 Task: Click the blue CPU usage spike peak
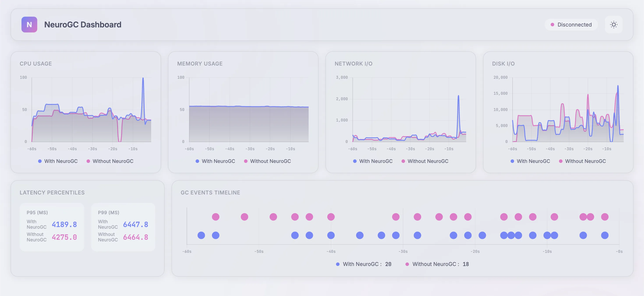tap(143, 79)
